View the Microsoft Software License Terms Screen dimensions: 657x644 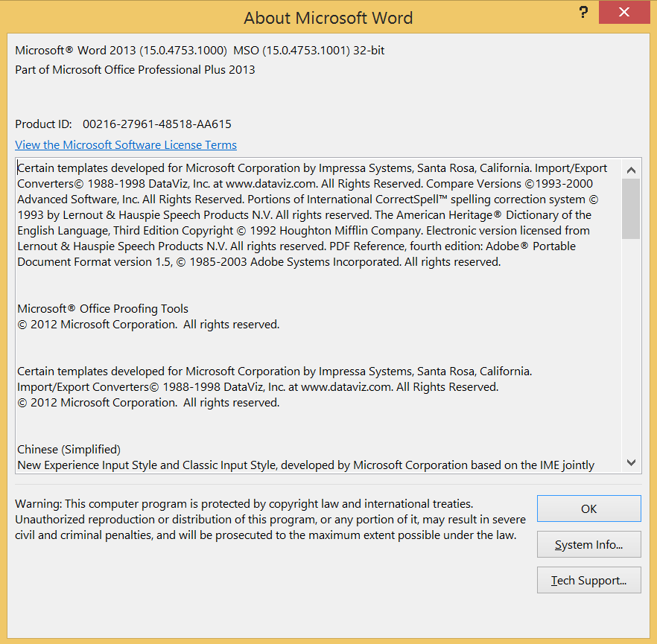pyautogui.click(x=126, y=145)
